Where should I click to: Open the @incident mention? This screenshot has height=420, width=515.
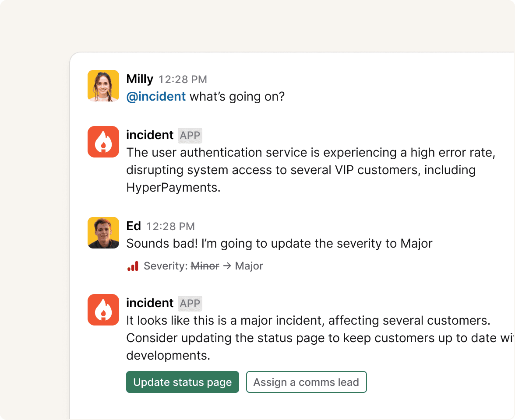[x=156, y=96]
